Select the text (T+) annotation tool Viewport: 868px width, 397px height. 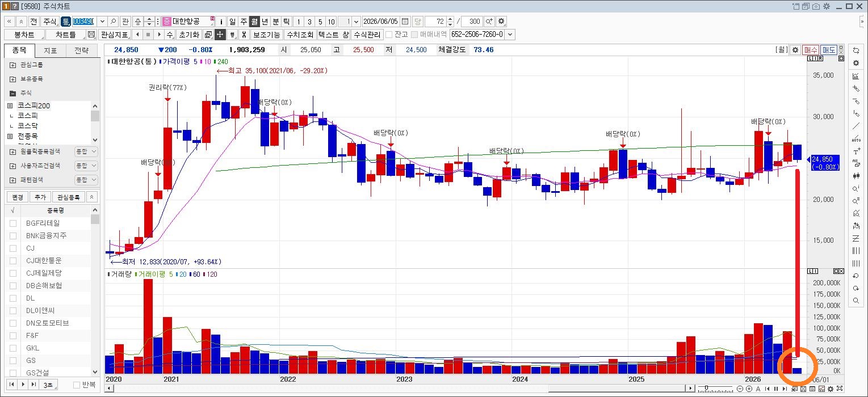tap(856, 151)
